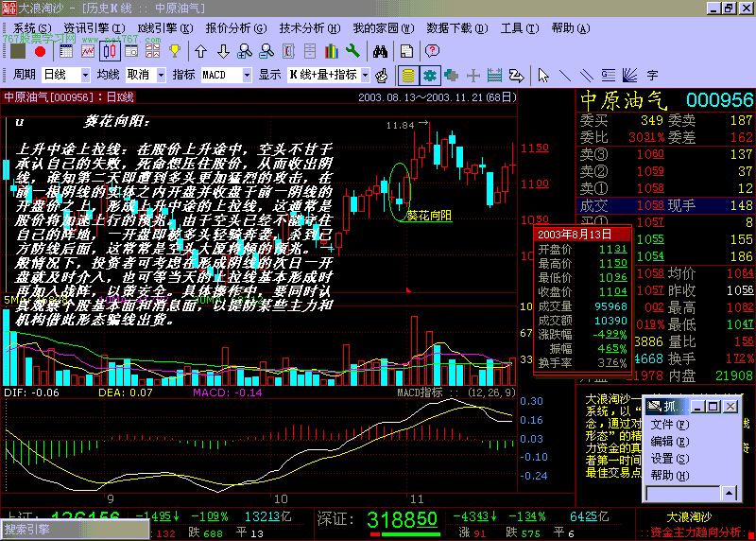
Task: Open the K线引擎(K) menu
Action: pyautogui.click(x=164, y=28)
